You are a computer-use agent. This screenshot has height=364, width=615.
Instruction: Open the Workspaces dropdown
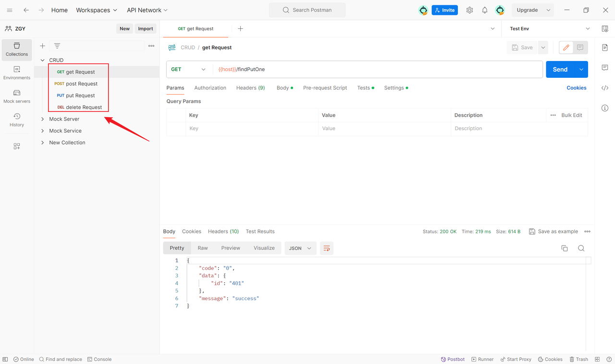(x=97, y=10)
